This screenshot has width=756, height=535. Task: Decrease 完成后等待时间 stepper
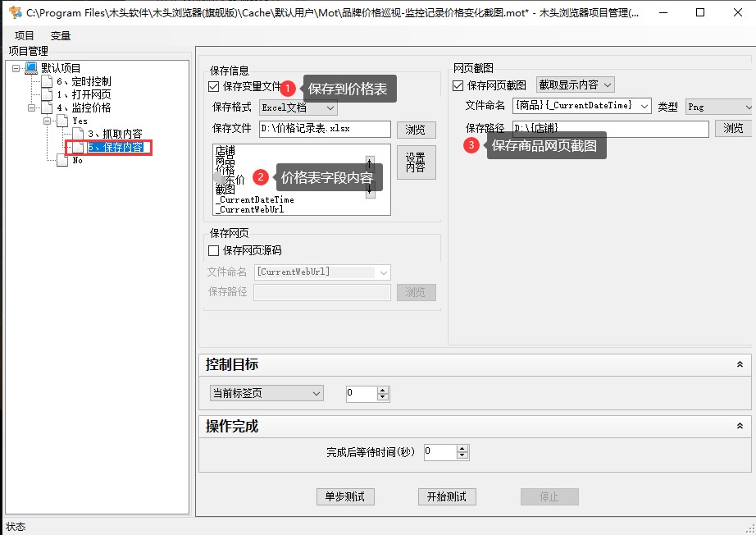click(462, 456)
